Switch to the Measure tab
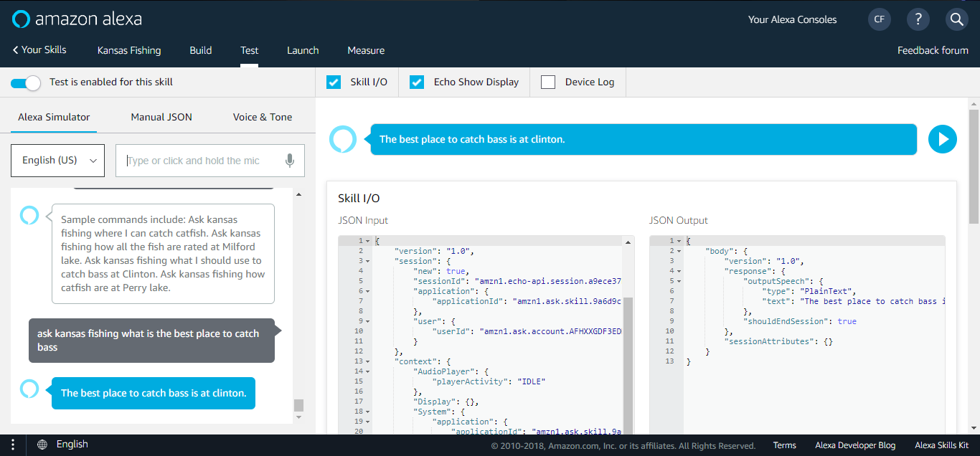The image size is (980, 456). (x=366, y=50)
